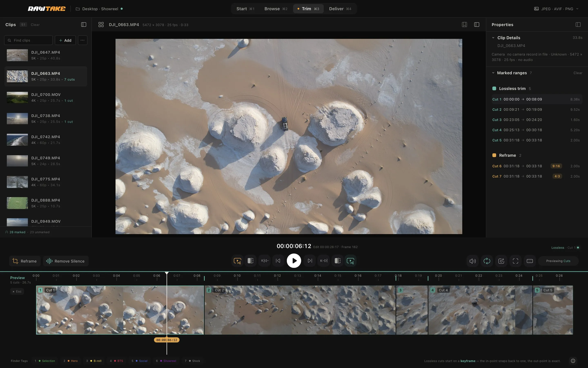Click the info icon in the status bar
Viewport: 588px width, 368px height.
(573, 361)
